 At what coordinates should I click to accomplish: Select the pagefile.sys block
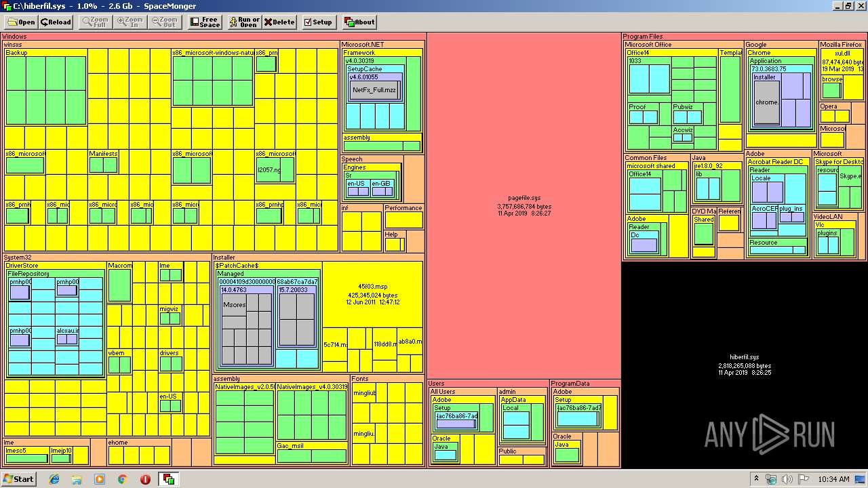524,205
